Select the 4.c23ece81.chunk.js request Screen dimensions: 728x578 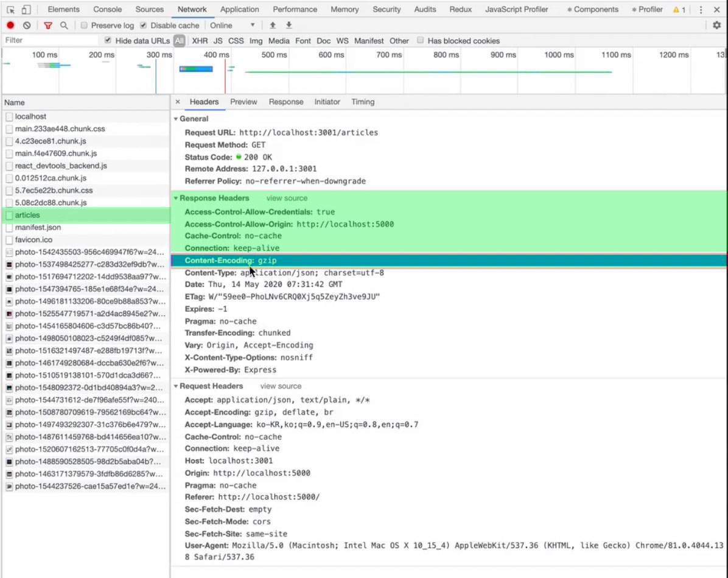click(x=86, y=141)
